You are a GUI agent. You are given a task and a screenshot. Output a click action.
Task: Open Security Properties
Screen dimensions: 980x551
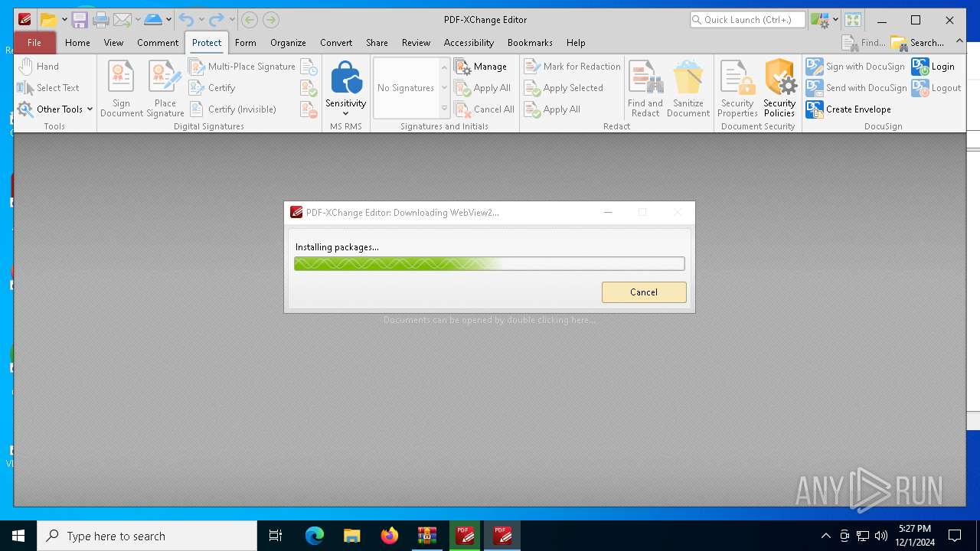(x=737, y=89)
